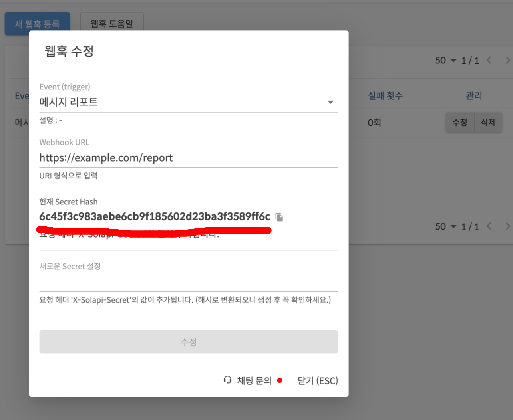This screenshot has height=420, width=513.
Task: Expand the top rows-per-page 50 selector
Action: coord(445,61)
